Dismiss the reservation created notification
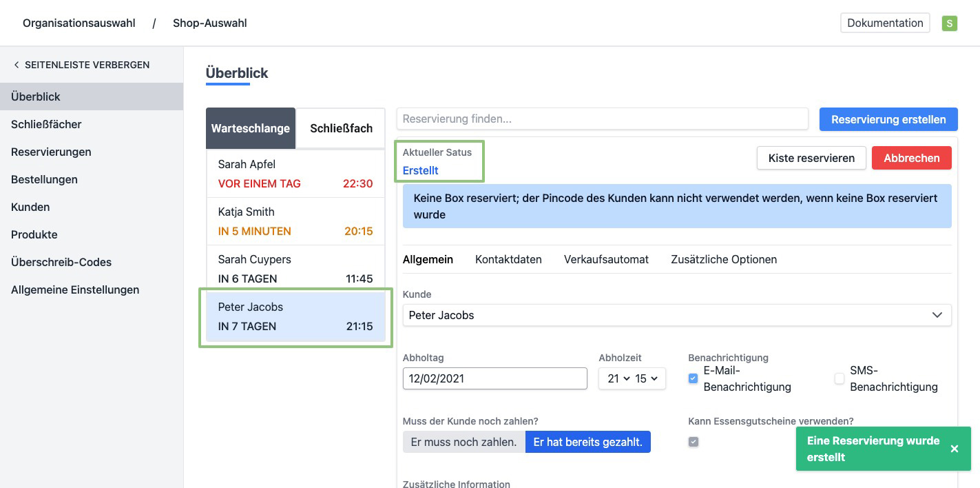 954,449
